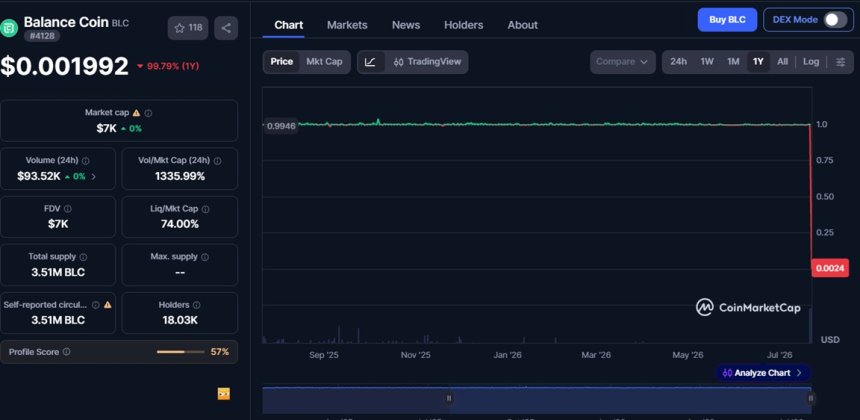Show FDV info icon
Image resolution: width=860 pixels, height=420 pixels.
pyautogui.click(x=67, y=209)
